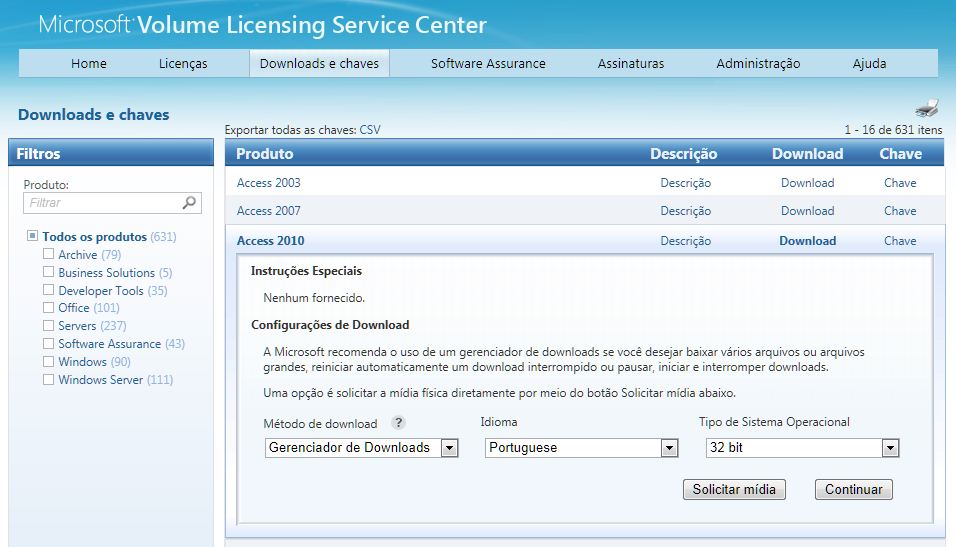Click the printer icon
The height and width of the screenshot is (547, 956).
point(927,108)
